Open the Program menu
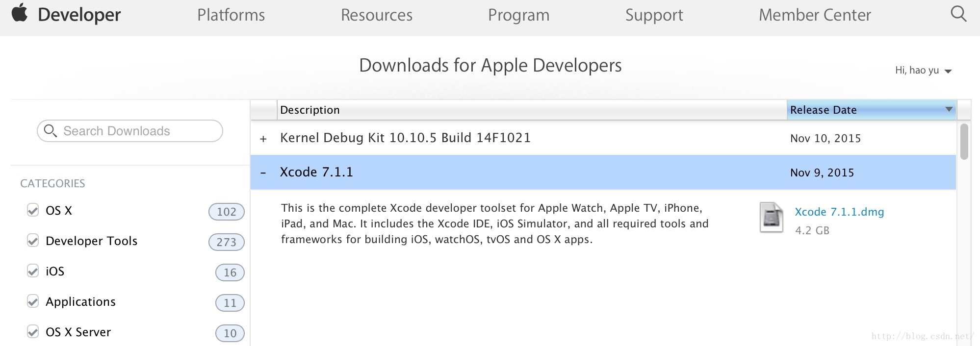The image size is (980, 346). 518,15
